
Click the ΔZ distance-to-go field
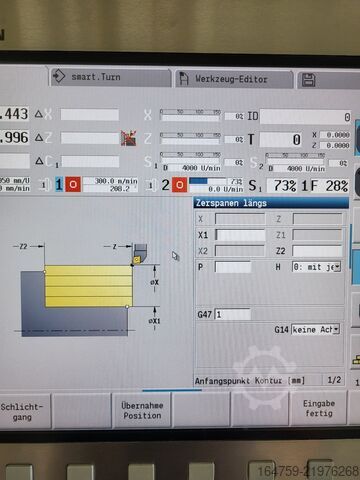(90, 138)
